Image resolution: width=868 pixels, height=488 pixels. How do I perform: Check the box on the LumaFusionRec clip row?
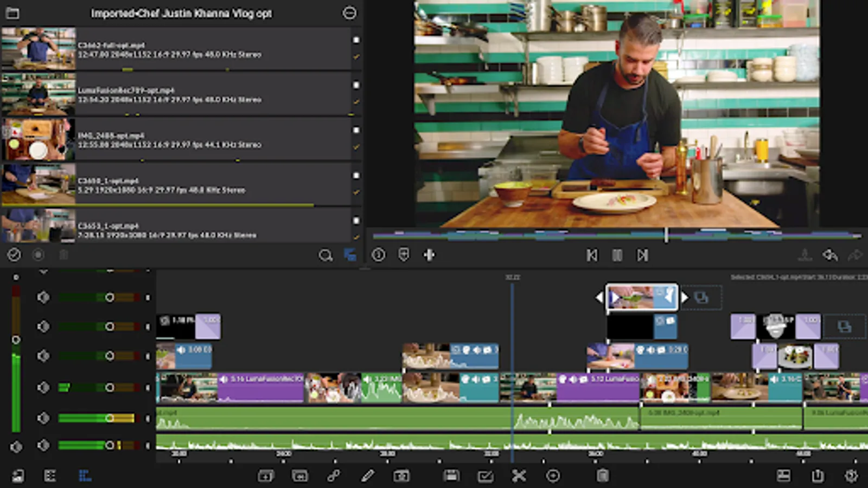click(356, 85)
